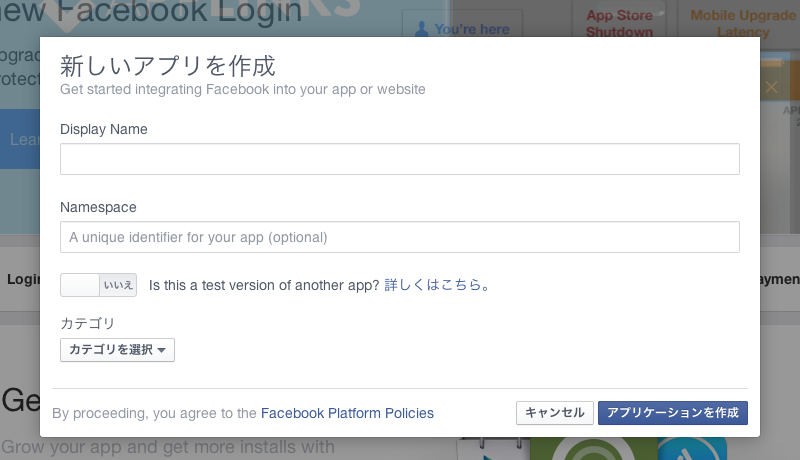
Task: Click the 新しいアプリを作成 dialog title
Action: click(168, 66)
